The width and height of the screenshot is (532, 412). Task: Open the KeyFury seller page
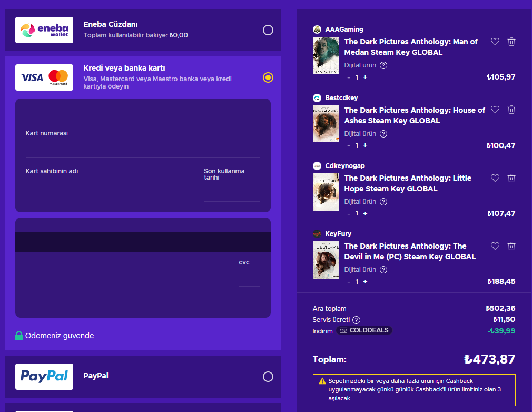coord(339,233)
